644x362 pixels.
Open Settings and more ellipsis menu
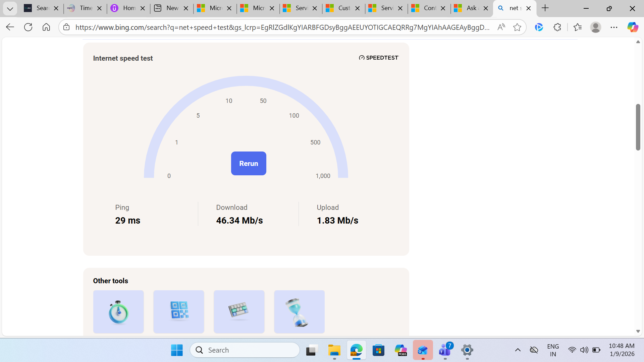pyautogui.click(x=614, y=27)
